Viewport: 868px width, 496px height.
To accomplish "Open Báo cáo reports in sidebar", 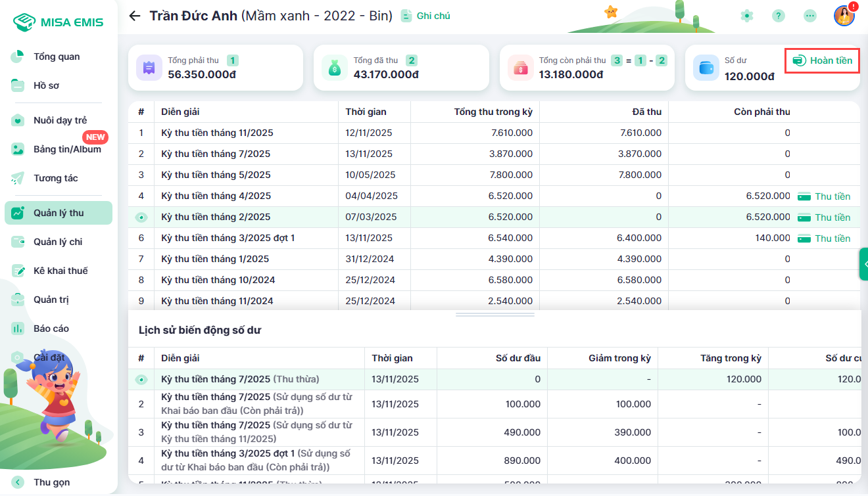I will pyautogui.click(x=51, y=328).
